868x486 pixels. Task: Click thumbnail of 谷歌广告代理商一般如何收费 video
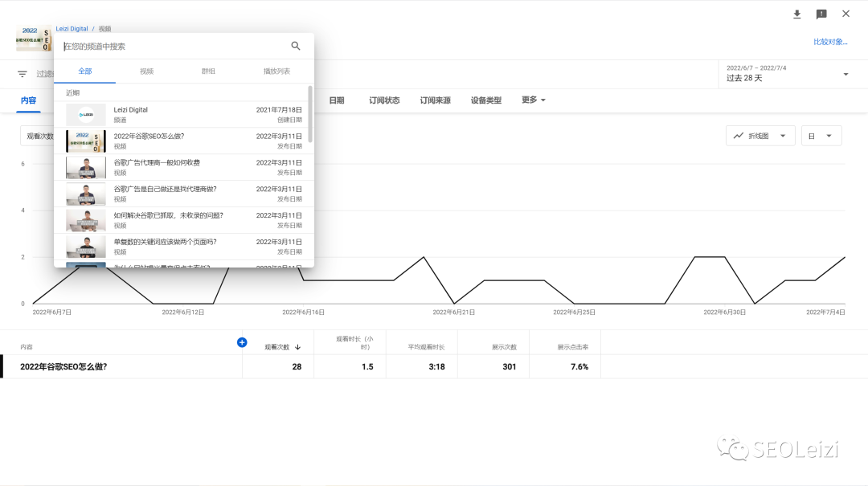pos(86,168)
